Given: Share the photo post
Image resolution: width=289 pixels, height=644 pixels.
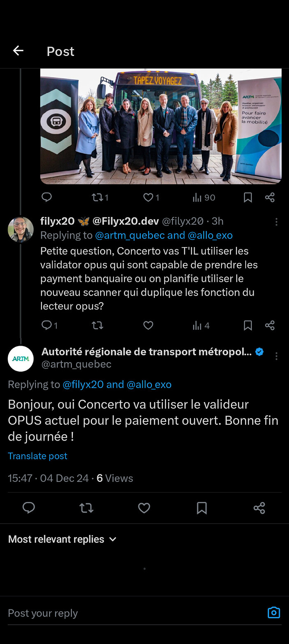Looking at the screenshot, I should [270, 198].
